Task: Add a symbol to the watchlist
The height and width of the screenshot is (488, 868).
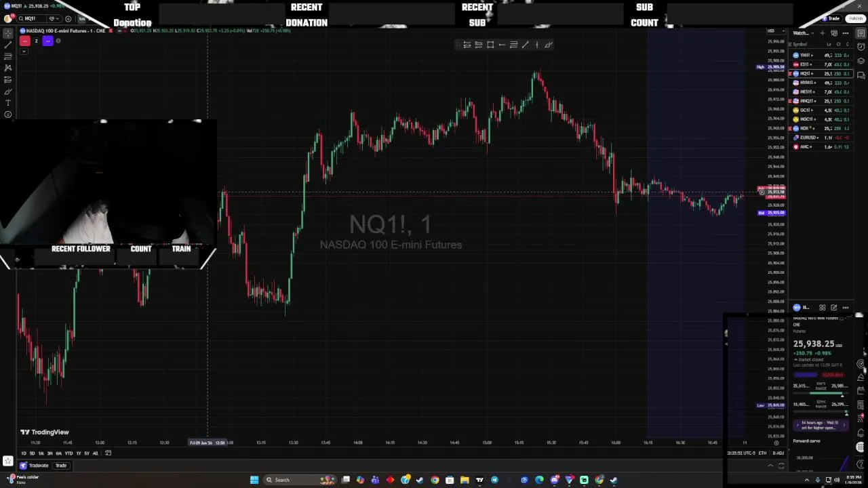Action: (823, 33)
